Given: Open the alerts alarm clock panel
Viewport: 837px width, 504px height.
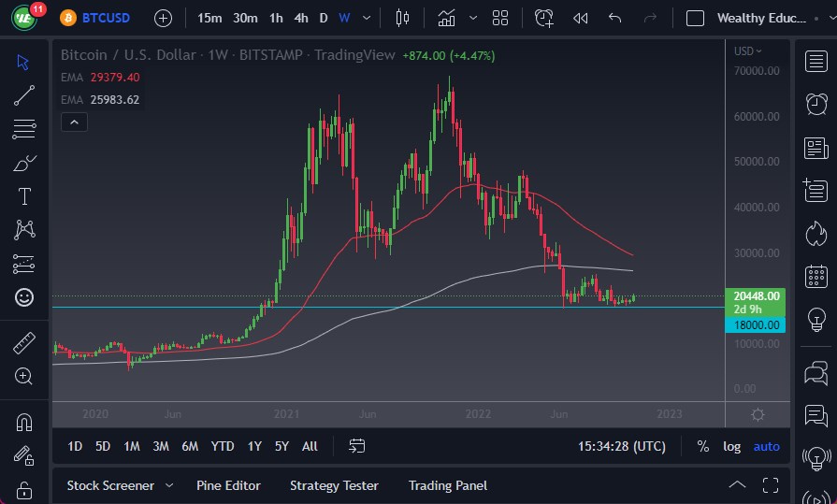Looking at the screenshot, I should (x=815, y=104).
